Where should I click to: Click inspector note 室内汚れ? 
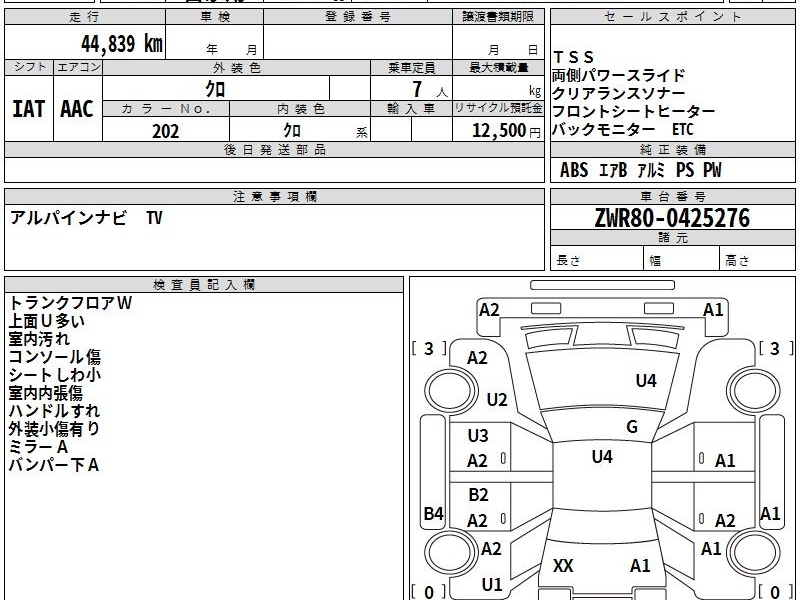coord(39,339)
